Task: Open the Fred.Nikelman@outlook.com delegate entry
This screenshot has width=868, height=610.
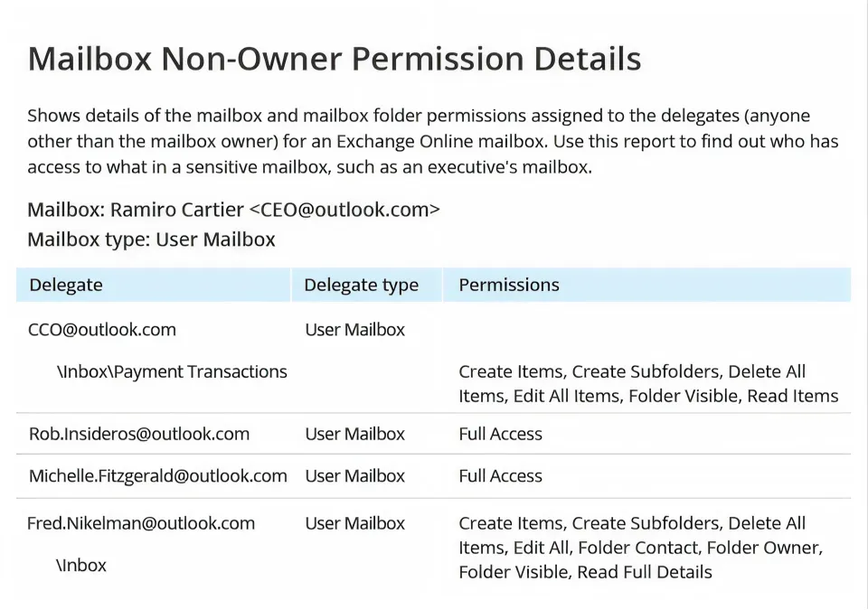Action: pyautogui.click(x=141, y=523)
